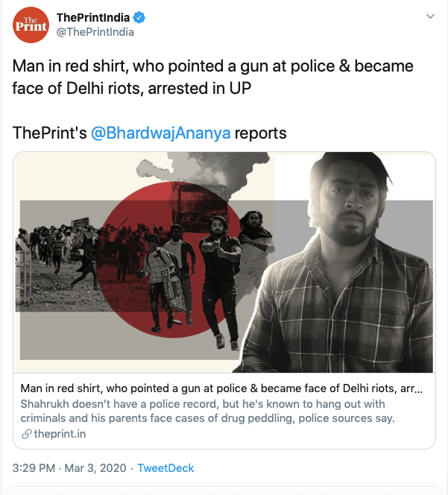This screenshot has width=448, height=495.
Task: Open the @ThePrintIndia handle
Action: coord(95,31)
